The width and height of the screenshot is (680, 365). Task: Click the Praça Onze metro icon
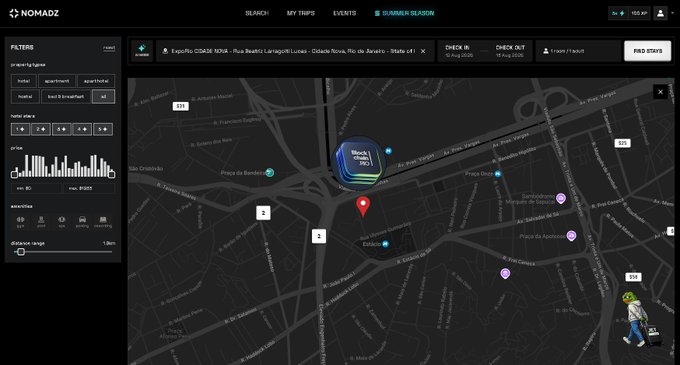pos(498,174)
